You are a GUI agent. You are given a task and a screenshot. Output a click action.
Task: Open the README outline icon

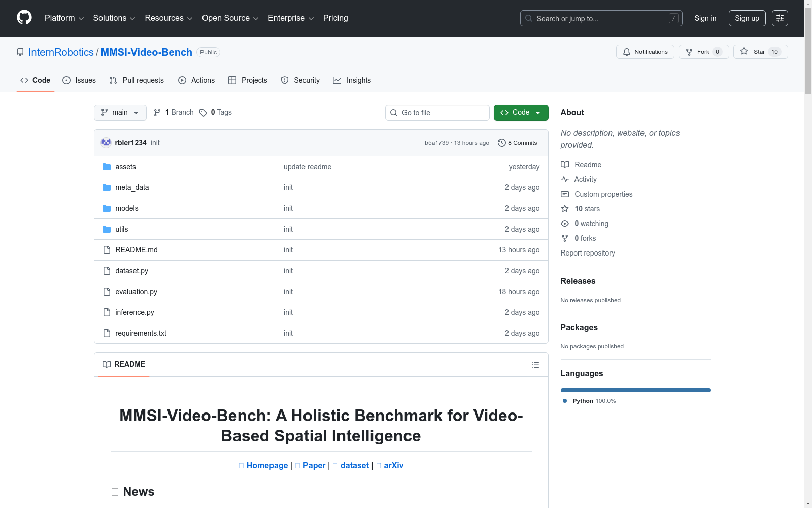(x=535, y=365)
